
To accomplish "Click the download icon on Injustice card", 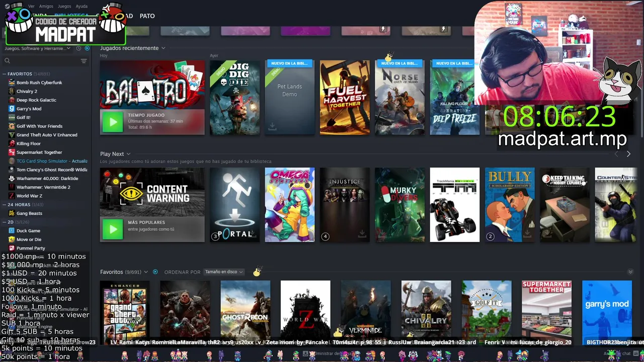I will tap(362, 234).
